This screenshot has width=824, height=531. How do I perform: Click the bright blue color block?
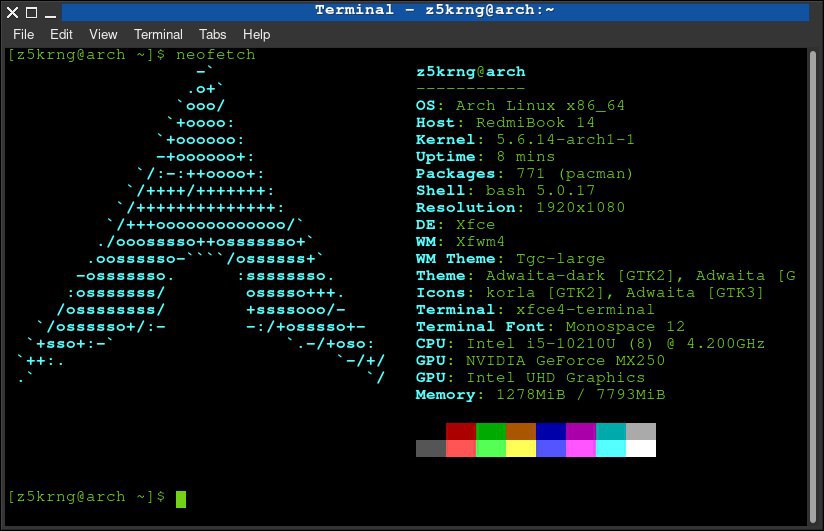coord(551,448)
